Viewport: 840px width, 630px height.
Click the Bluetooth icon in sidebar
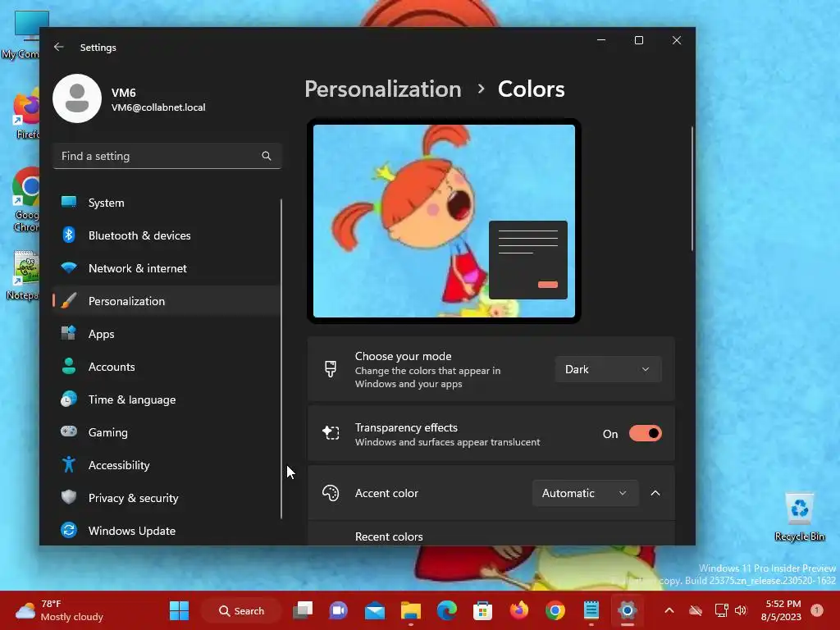69,235
